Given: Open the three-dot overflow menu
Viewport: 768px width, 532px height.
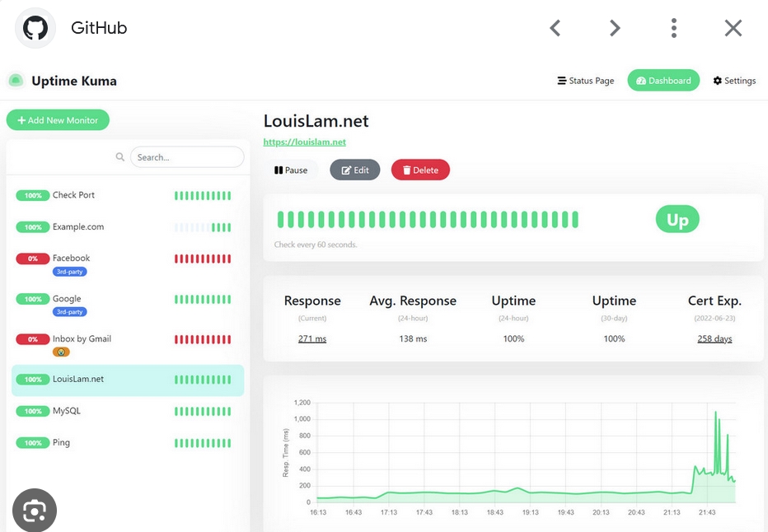Looking at the screenshot, I should 674,28.
